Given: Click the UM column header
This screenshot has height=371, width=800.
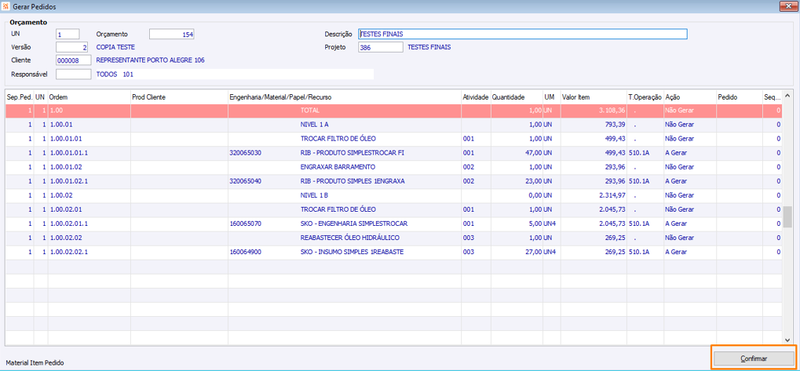Looking at the screenshot, I should click(552, 96).
